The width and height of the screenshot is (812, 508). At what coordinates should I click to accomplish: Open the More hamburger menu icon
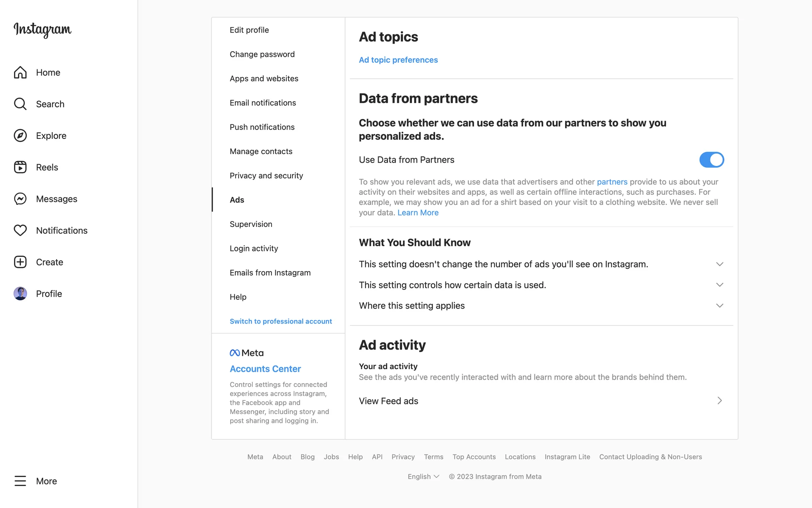click(20, 481)
